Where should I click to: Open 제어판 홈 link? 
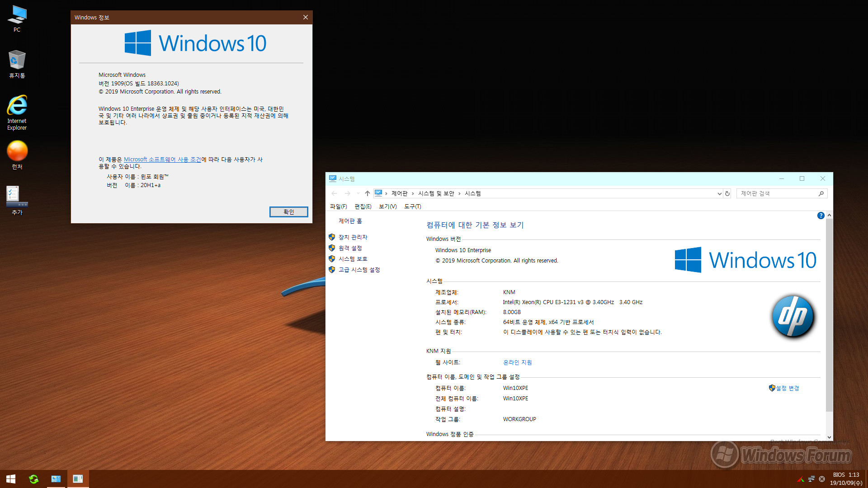click(x=350, y=221)
